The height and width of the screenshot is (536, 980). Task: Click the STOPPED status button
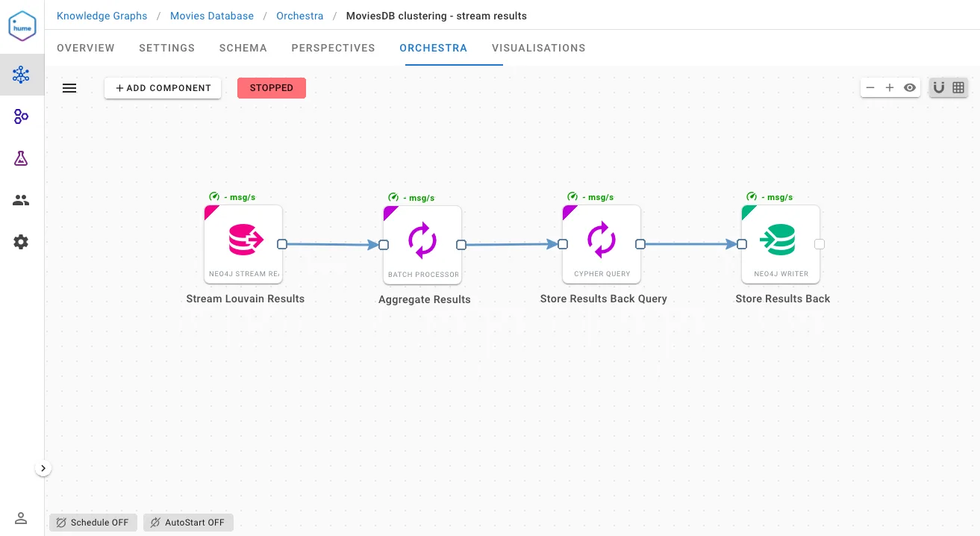point(272,88)
